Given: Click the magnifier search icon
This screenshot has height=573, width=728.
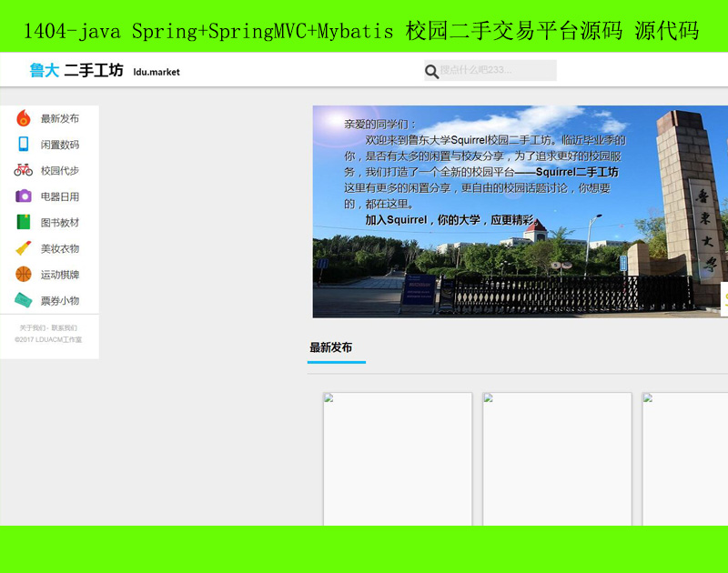Looking at the screenshot, I should point(431,72).
